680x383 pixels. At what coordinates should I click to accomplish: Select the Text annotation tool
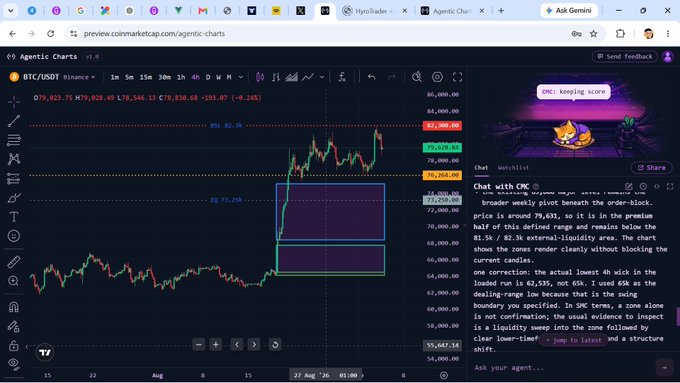pyautogui.click(x=14, y=217)
